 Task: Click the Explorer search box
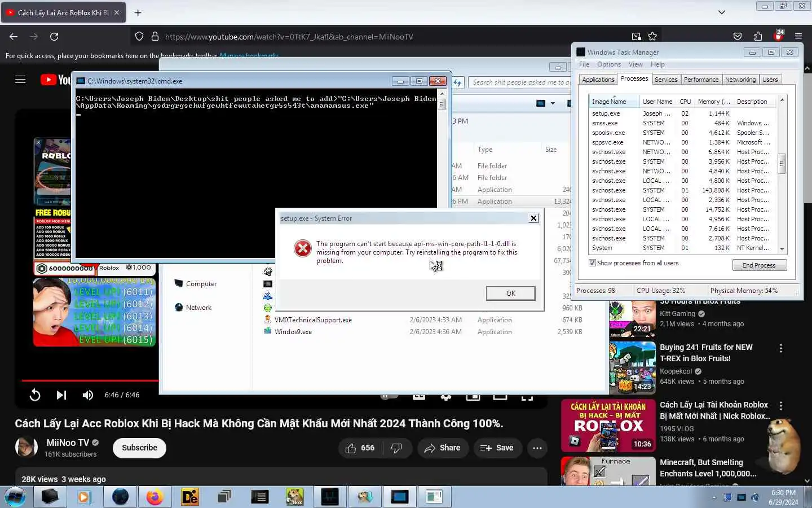(520, 82)
